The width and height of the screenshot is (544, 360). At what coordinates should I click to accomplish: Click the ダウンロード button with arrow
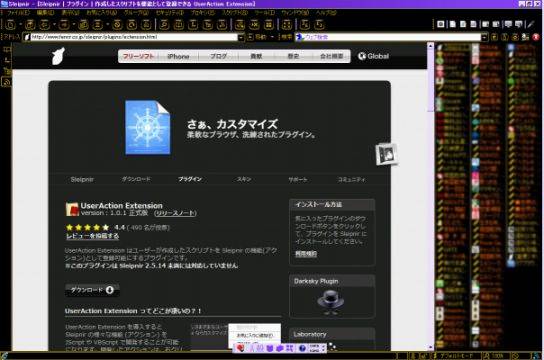click(92, 290)
